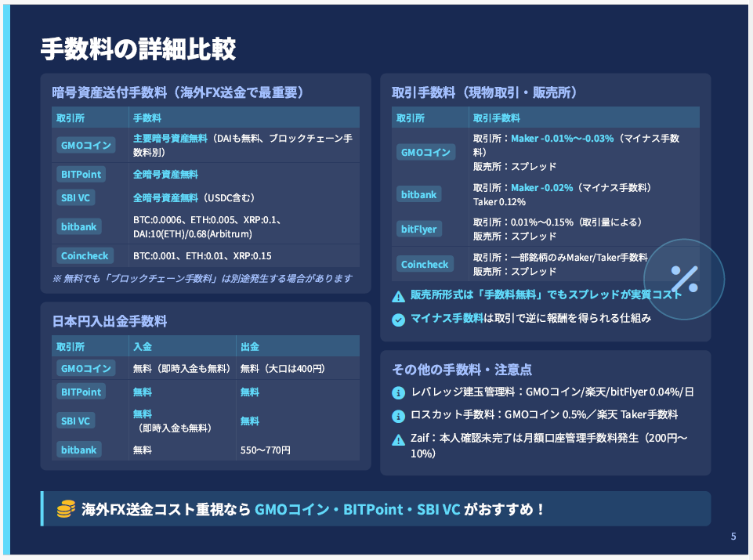Click the 販売所形式は「手数料無料」でも warning text
The height and width of the screenshot is (560, 753).
[546, 294]
